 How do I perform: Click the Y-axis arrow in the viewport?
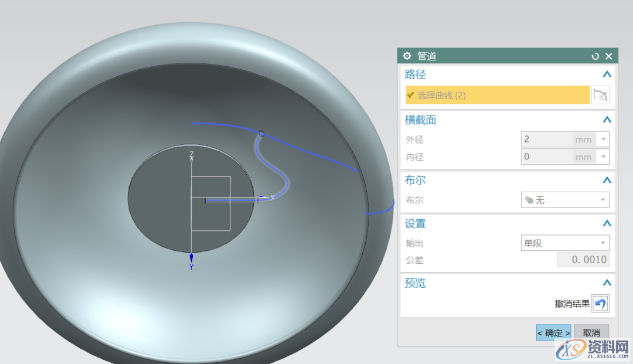pos(191,256)
